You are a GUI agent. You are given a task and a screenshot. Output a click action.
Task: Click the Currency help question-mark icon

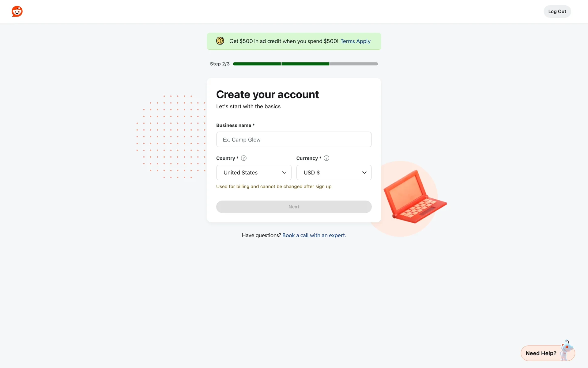pos(326,158)
